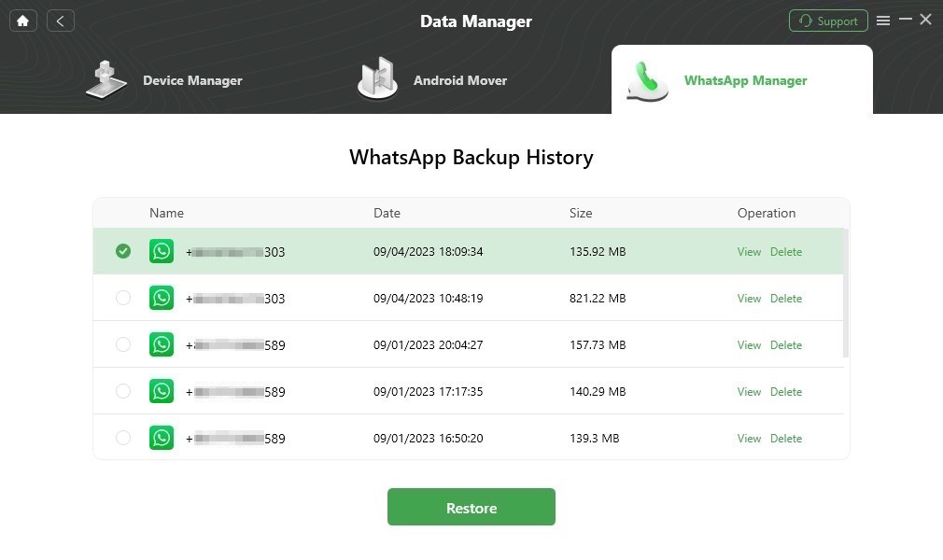Delete the 140.29 MB backup
This screenshot has width=943, height=560.
coord(786,392)
